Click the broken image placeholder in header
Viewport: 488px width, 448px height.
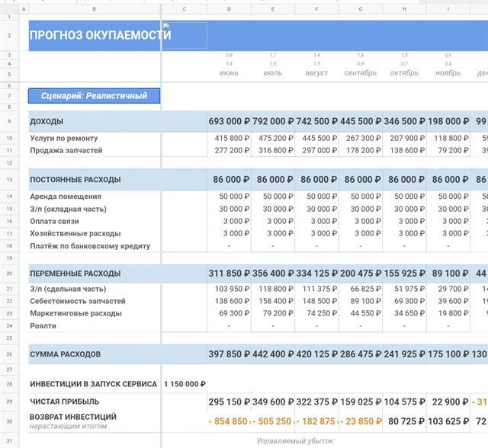coord(166,27)
